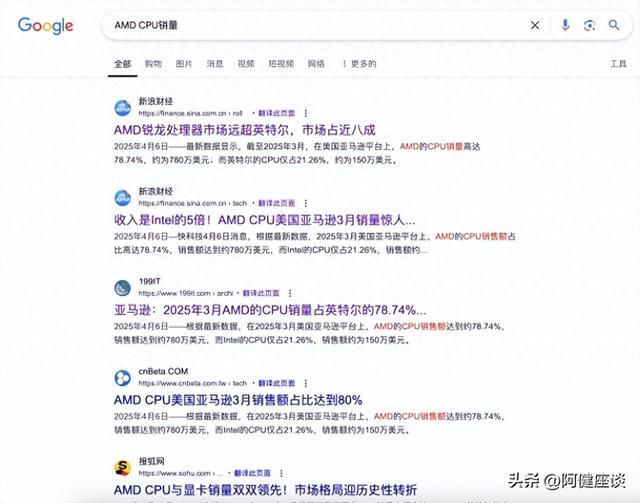Open result 收入是Intel的5倍
Image resolution: width=640 pixels, height=503 pixels.
264,220
